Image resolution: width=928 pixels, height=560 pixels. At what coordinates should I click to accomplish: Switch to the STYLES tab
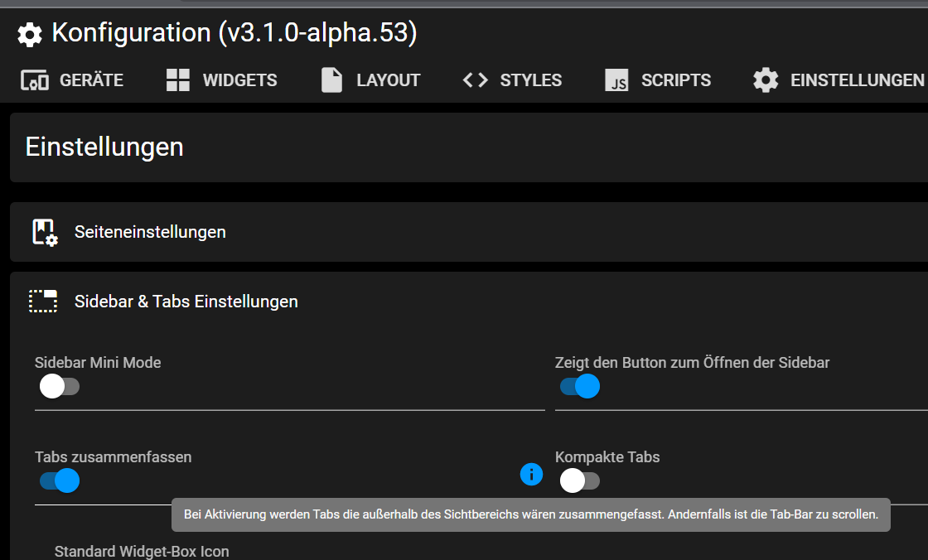[x=530, y=80]
